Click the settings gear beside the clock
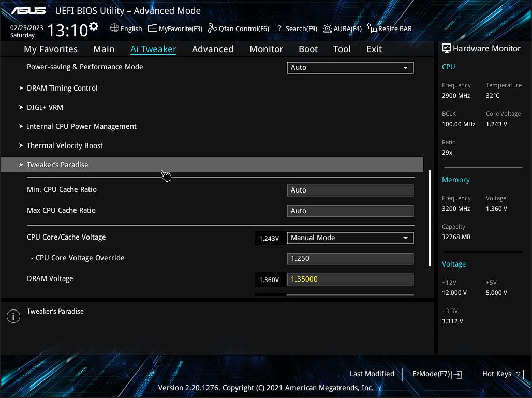The image size is (532, 398). tap(94, 26)
